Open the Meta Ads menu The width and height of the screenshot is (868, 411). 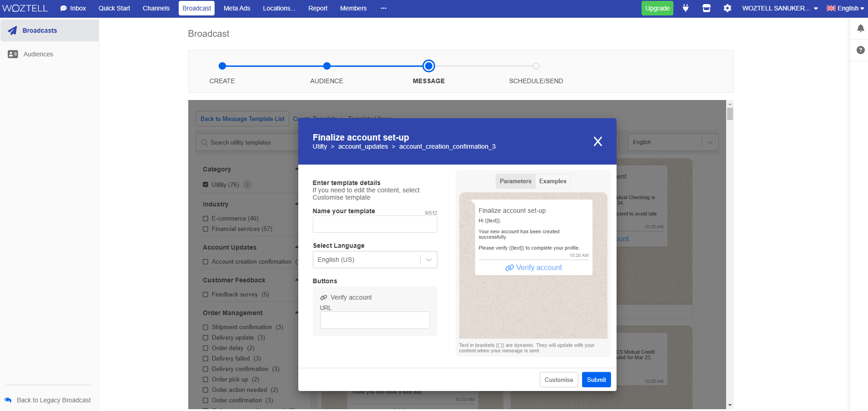[236, 8]
